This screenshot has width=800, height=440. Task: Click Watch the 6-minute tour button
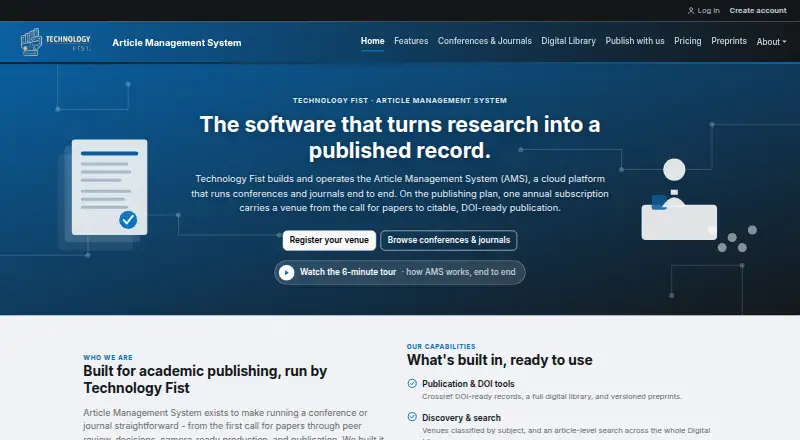[x=399, y=272]
